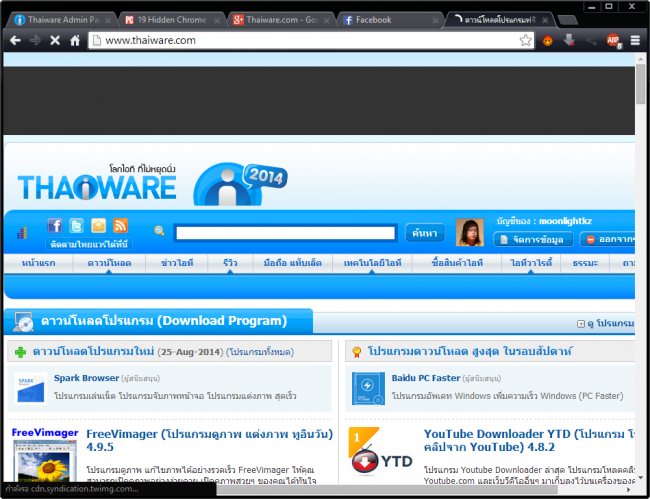Open the download arrow extension icon

[x=569, y=40]
